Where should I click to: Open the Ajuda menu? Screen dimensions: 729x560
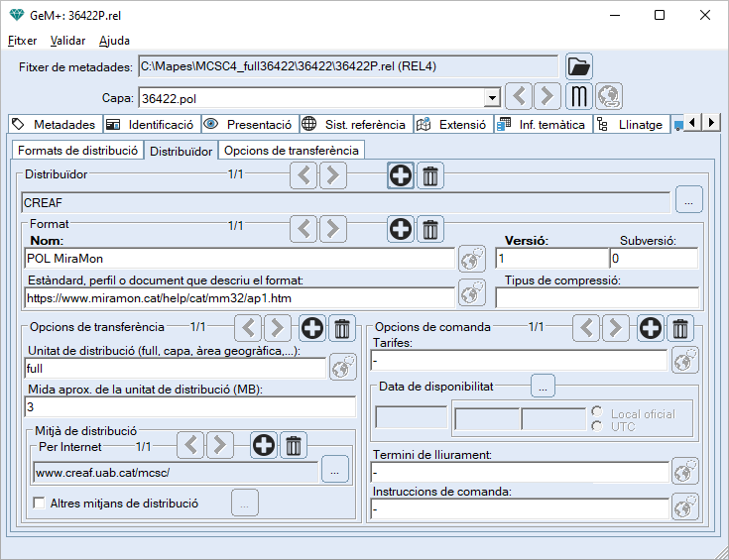click(114, 41)
